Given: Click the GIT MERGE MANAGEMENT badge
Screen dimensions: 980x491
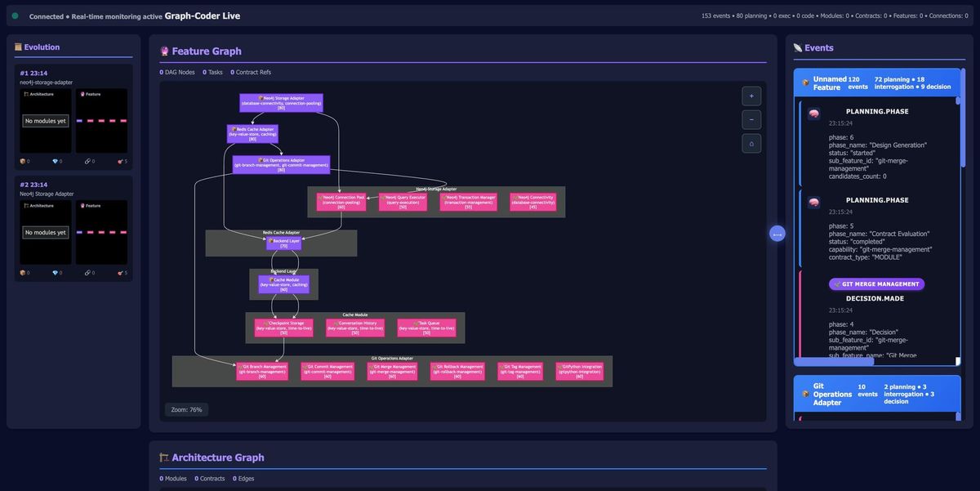Looking at the screenshot, I should click(x=876, y=284).
